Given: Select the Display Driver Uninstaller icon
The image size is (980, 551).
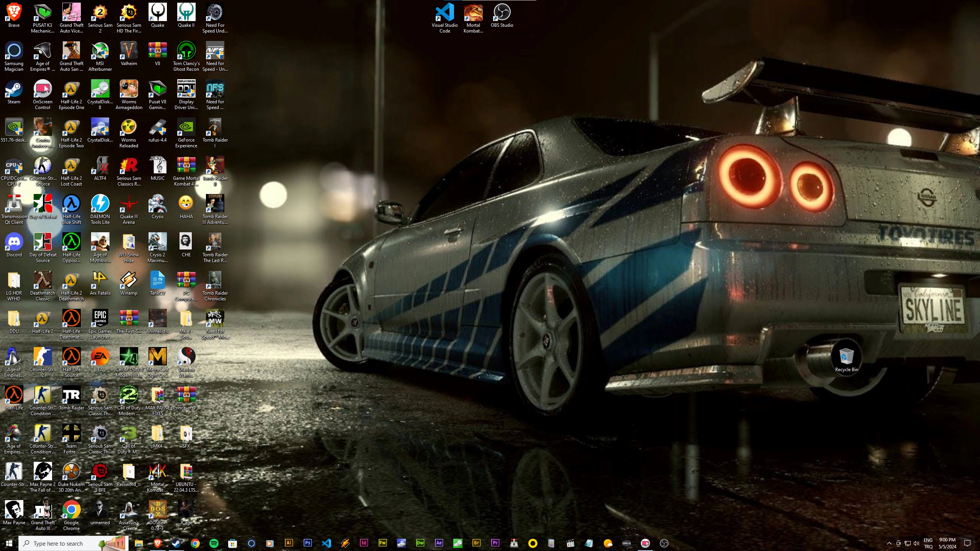Looking at the screenshot, I should click(x=186, y=95).
